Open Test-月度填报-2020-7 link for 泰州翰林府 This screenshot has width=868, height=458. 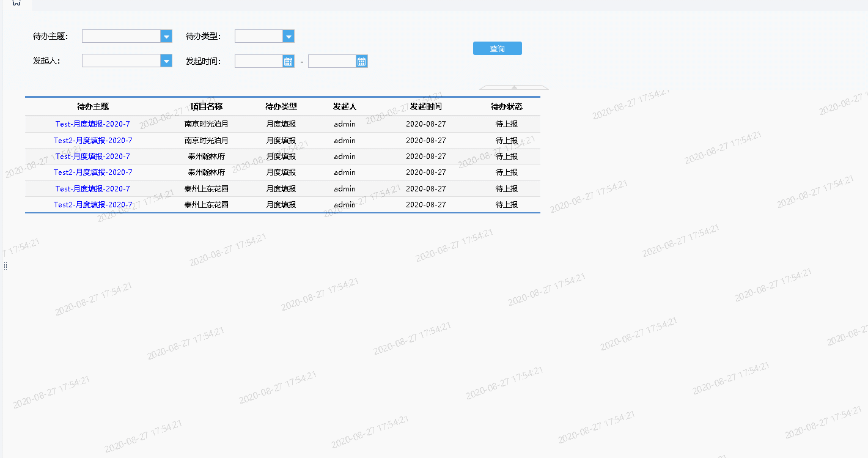coord(93,157)
